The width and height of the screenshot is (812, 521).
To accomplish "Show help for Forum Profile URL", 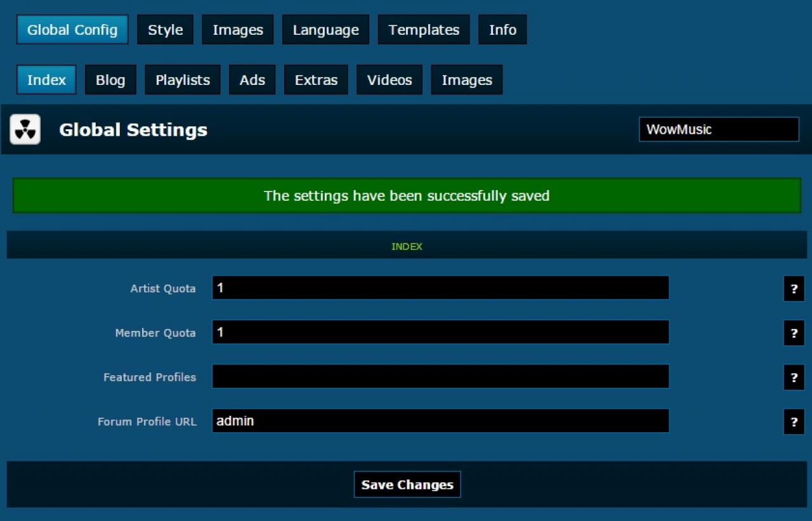I will pyautogui.click(x=794, y=421).
